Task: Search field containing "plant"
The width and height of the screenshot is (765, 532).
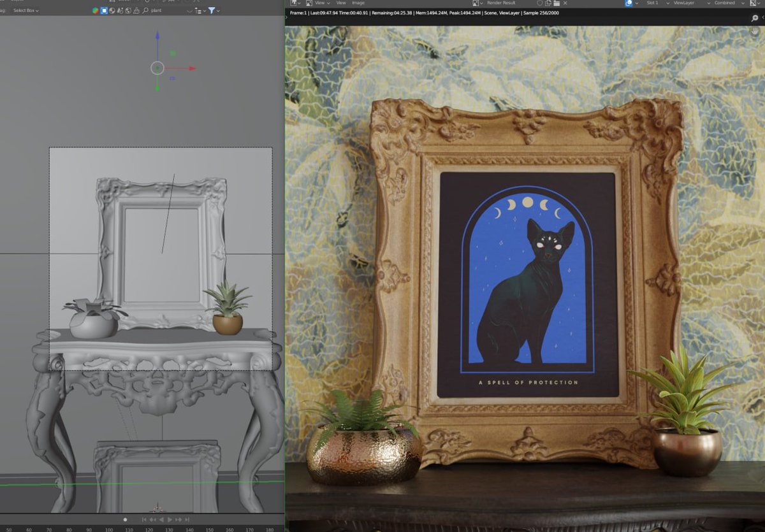Action: click(167, 10)
